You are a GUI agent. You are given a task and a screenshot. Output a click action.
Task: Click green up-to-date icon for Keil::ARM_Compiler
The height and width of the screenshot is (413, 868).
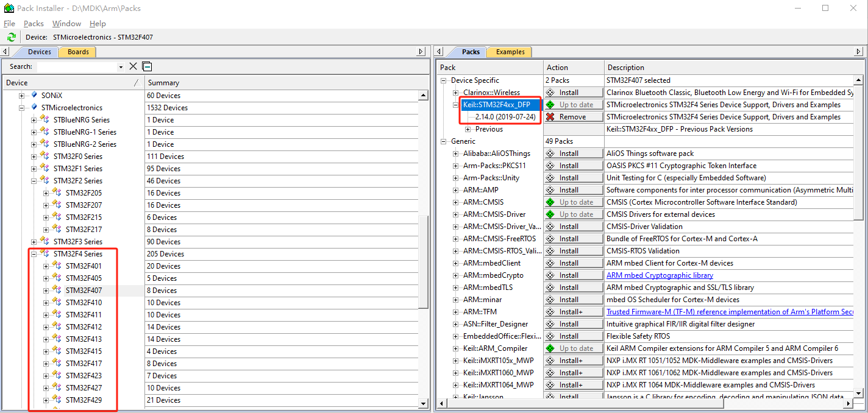point(550,348)
